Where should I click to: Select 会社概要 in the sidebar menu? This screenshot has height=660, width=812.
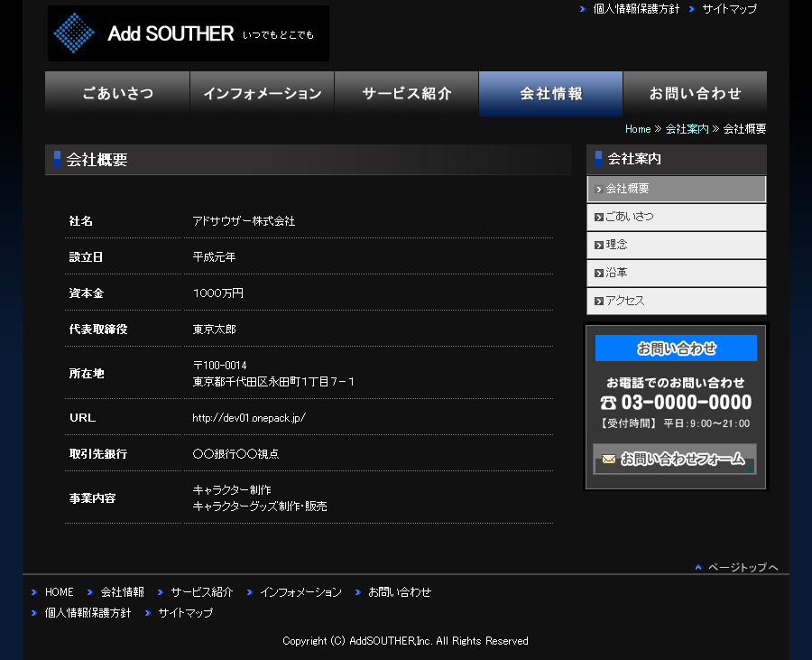(676, 189)
